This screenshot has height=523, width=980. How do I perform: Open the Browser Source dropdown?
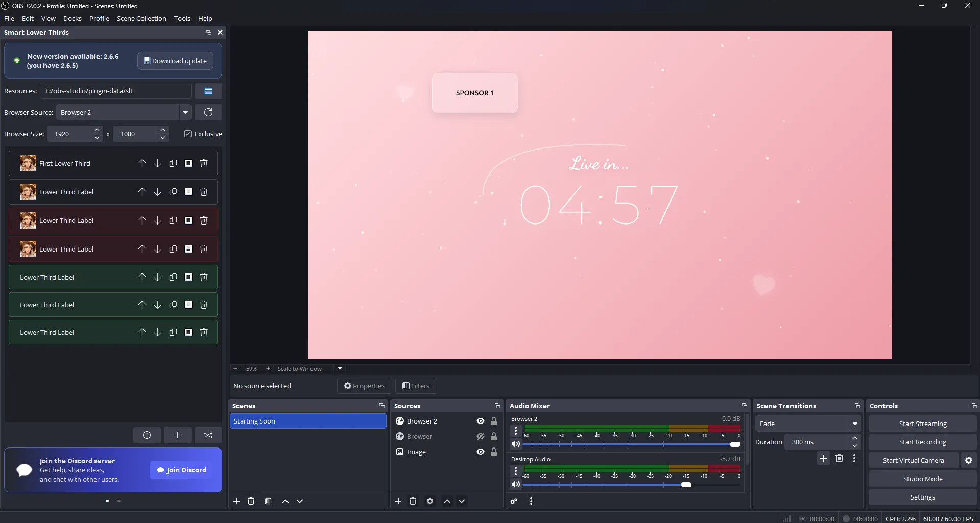click(x=185, y=112)
